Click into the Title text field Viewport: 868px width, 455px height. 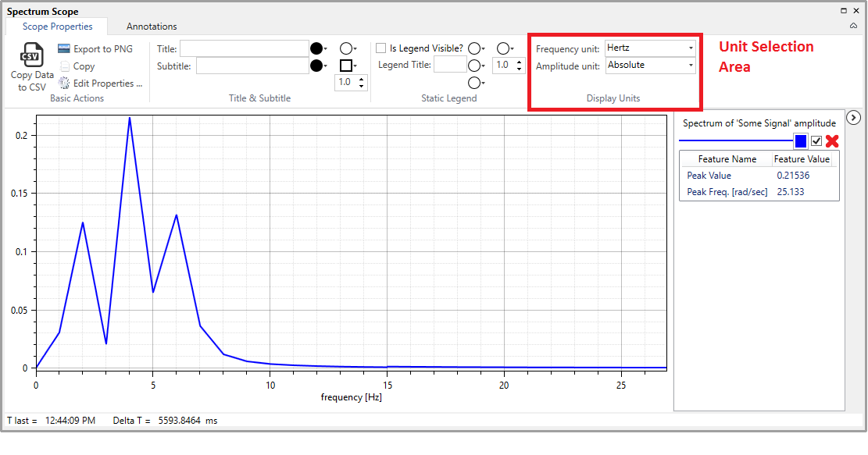pyautogui.click(x=245, y=48)
